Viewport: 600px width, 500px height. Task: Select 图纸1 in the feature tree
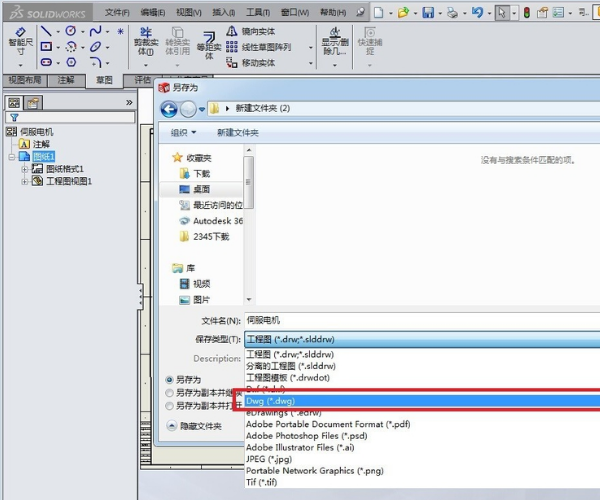point(44,156)
